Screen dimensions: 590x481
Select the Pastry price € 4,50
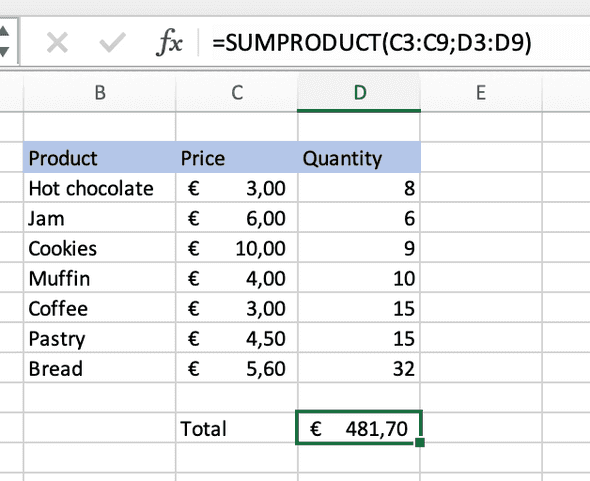tap(237, 338)
